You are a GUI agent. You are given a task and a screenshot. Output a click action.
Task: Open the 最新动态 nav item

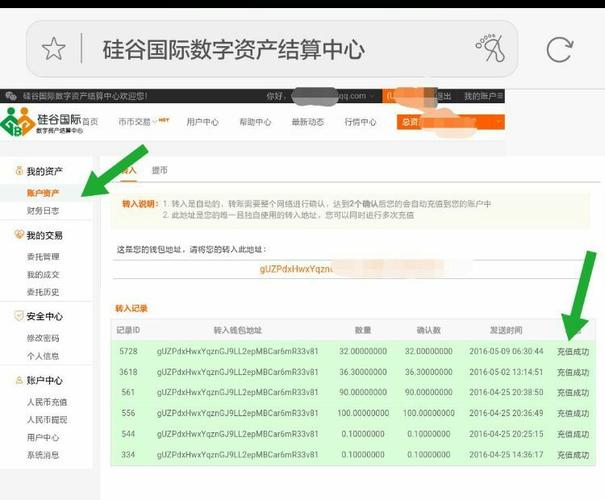click(308, 122)
